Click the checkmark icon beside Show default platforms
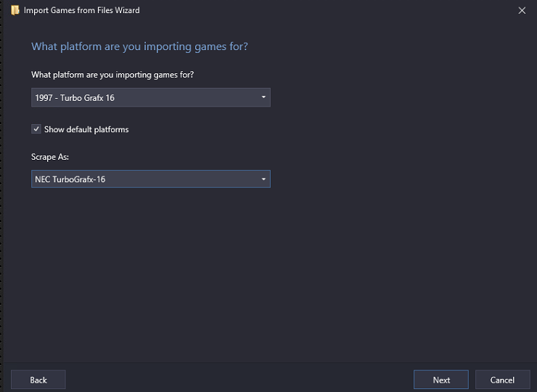 [36, 129]
